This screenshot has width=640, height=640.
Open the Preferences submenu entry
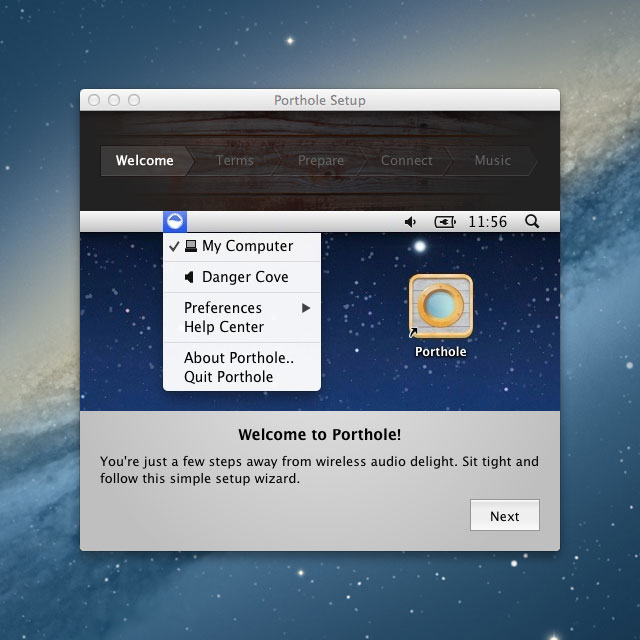point(242,308)
